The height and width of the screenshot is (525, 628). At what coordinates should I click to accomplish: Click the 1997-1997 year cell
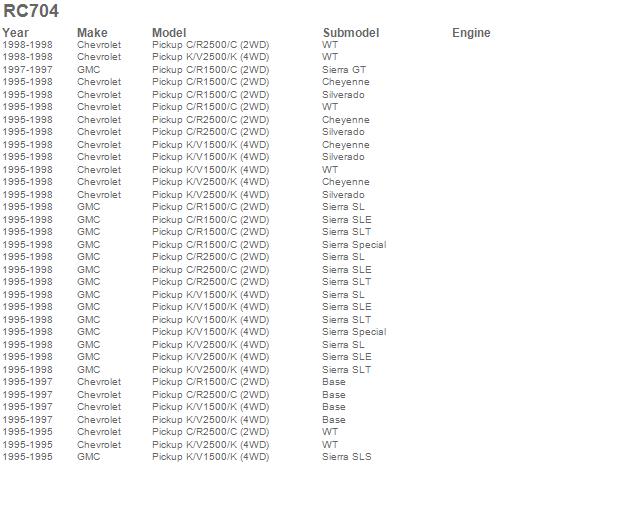pos(28,70)
